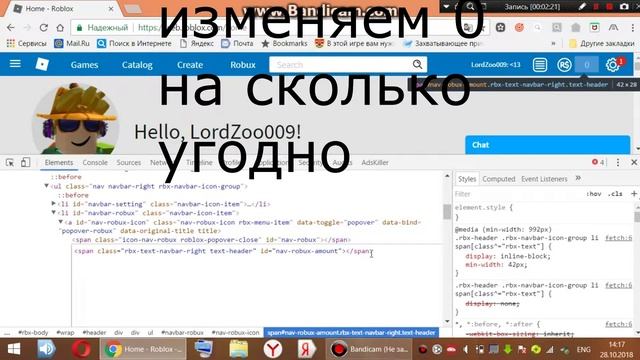
Task: Click breadcrumb #nav-robux-icon
Action: point(236,333)
